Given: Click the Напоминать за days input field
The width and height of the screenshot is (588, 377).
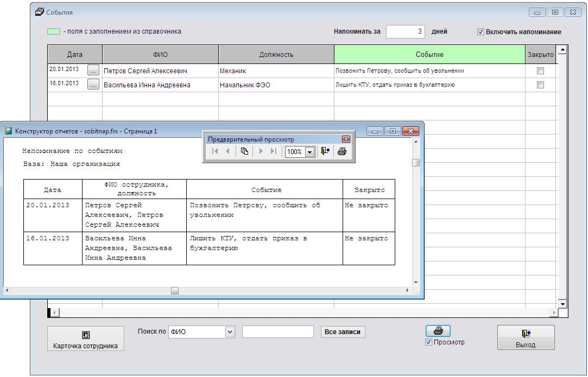Looking at the screenshot, I should tap(405, 31).
